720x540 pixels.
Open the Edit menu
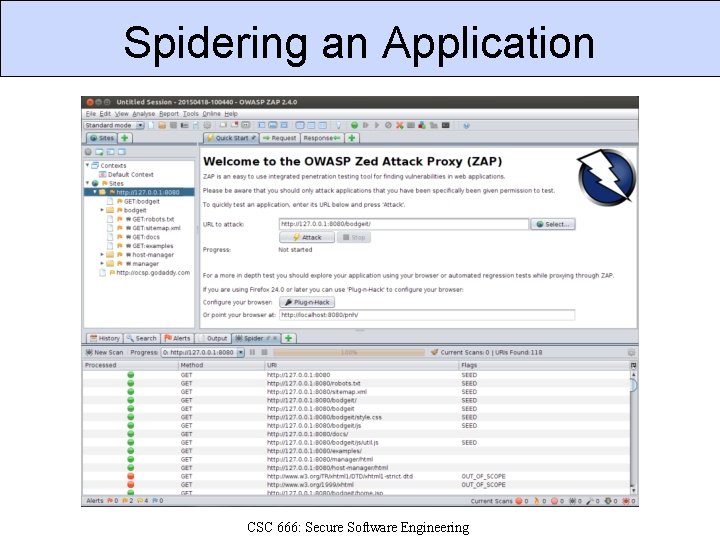pos(105,113)
